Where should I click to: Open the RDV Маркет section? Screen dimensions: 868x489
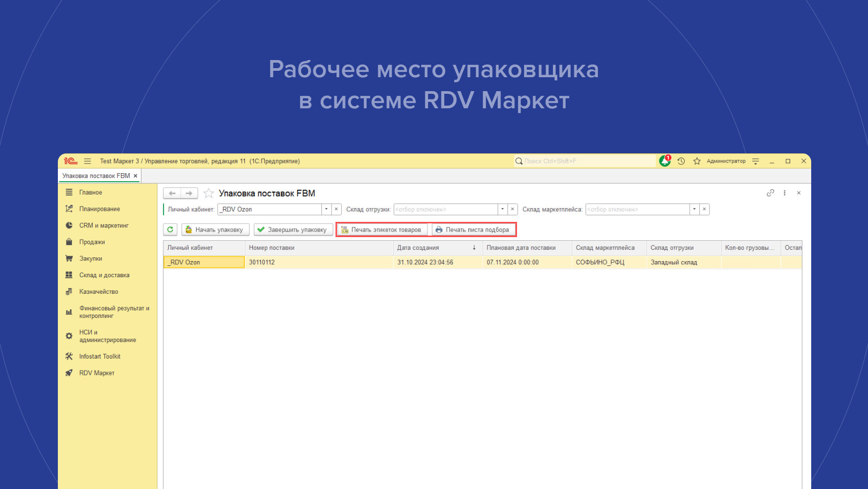point(96,373)
